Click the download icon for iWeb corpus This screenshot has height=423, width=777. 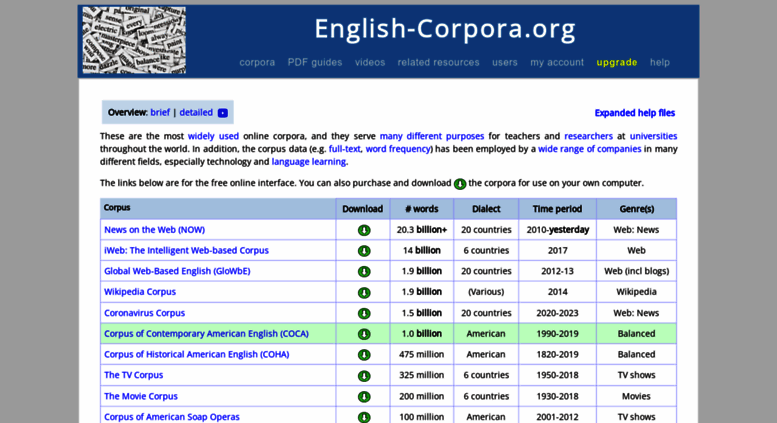(364, 251)
